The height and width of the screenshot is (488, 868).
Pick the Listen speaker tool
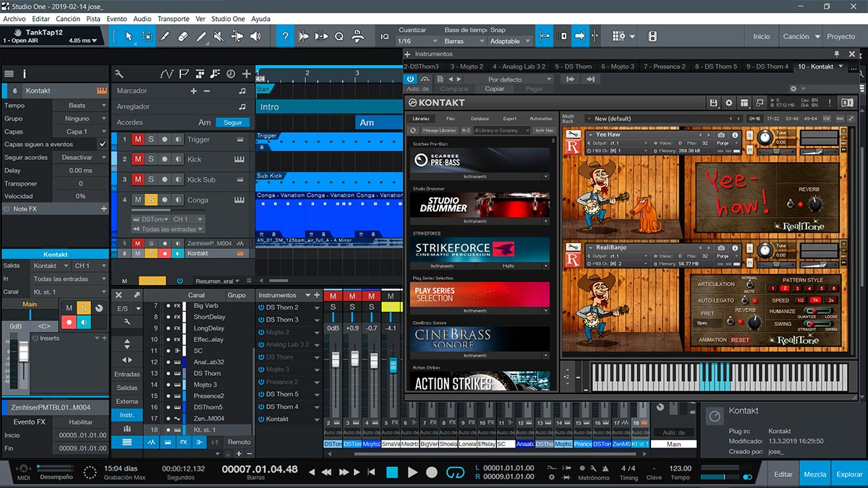click(255, 36)
